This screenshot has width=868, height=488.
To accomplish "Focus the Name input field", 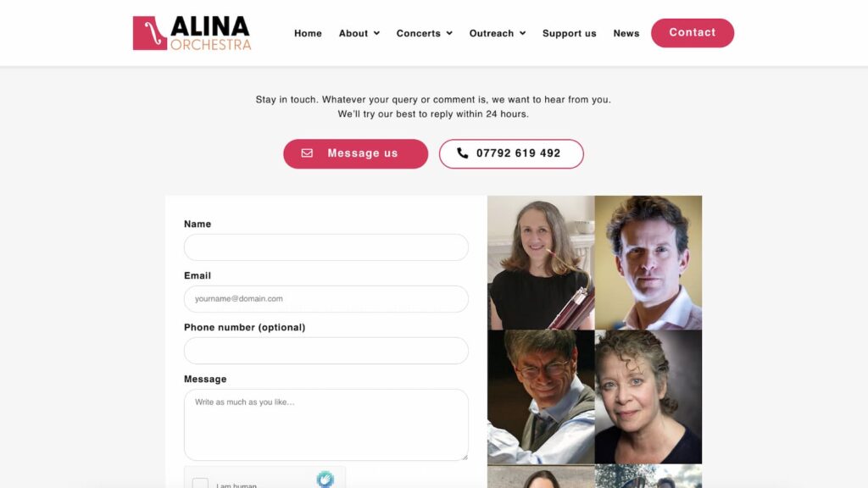I will point(326,247).
